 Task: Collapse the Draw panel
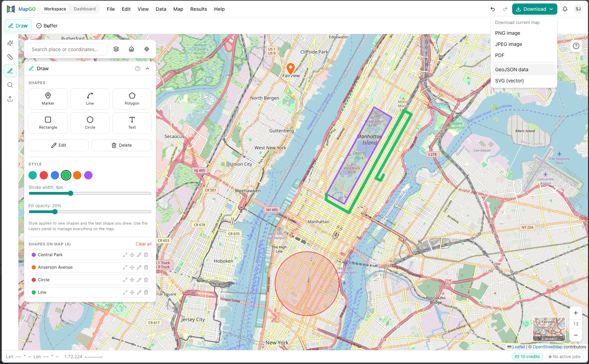point(147,68)
